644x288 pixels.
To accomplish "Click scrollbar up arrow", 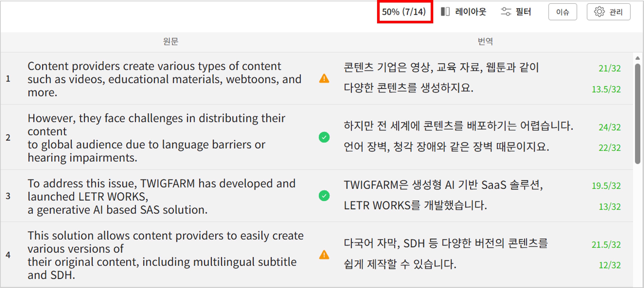I will pyautogui.click(x=638, y=58).
